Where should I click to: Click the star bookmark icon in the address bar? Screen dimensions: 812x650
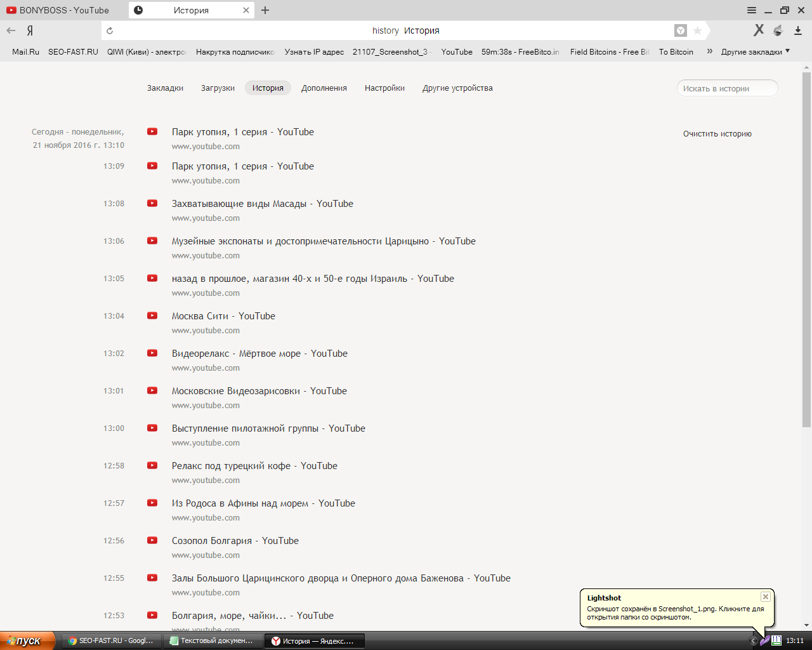click(x=697, y=30)
